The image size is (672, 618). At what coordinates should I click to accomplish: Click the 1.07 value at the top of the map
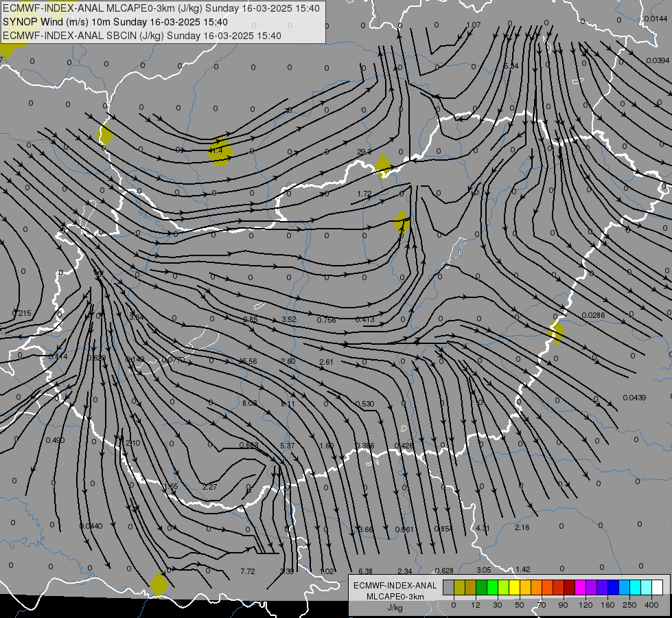pyautogui.click(x=474, y=25)
